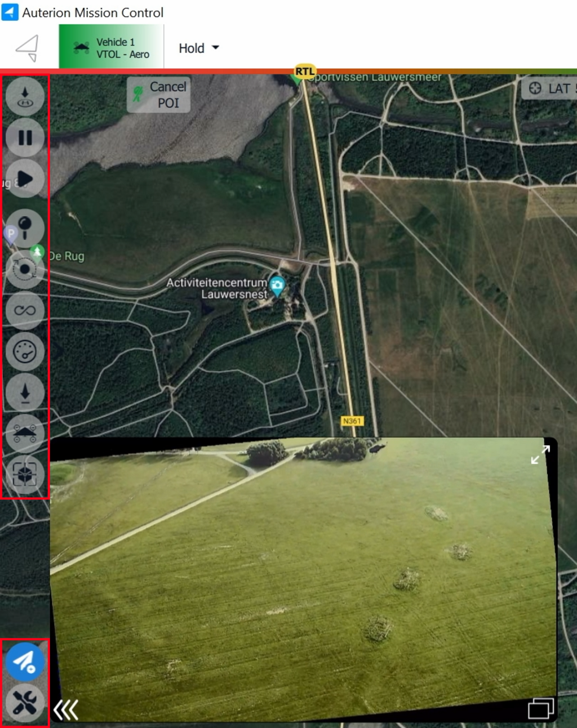Viewport: 577px width, 728px height.
Task: Activate the Orbit tool
Action: click(25, 269)
